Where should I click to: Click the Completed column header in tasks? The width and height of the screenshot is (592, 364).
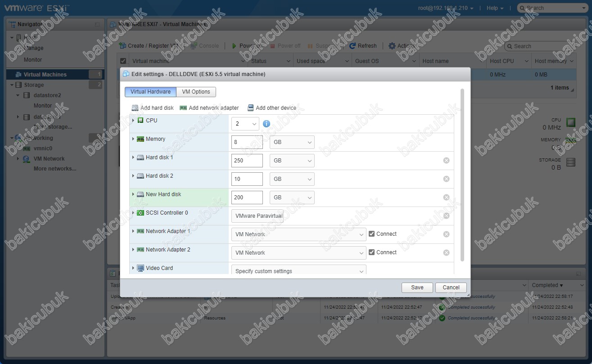click(557, 285)
